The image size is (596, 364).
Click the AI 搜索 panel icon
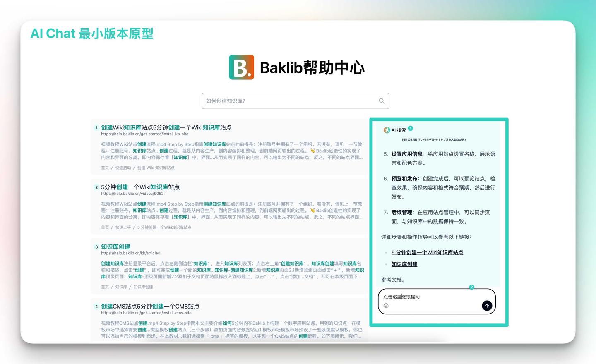(387, 130)
